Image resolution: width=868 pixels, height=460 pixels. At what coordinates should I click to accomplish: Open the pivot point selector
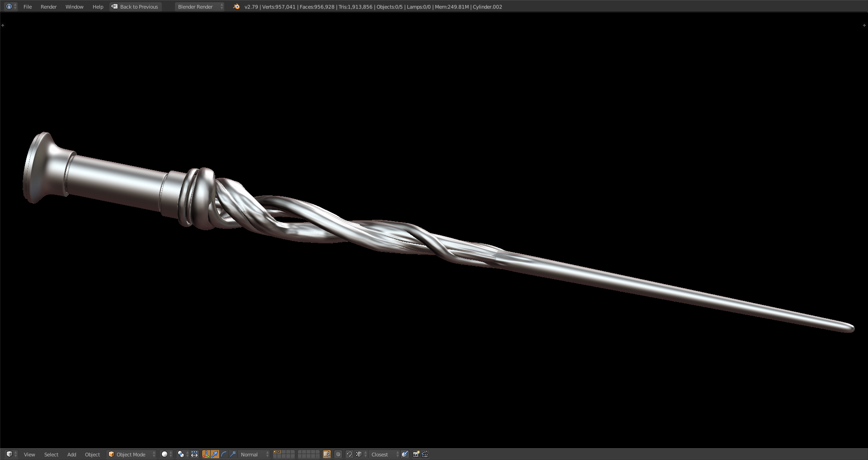tap(183, 454)
